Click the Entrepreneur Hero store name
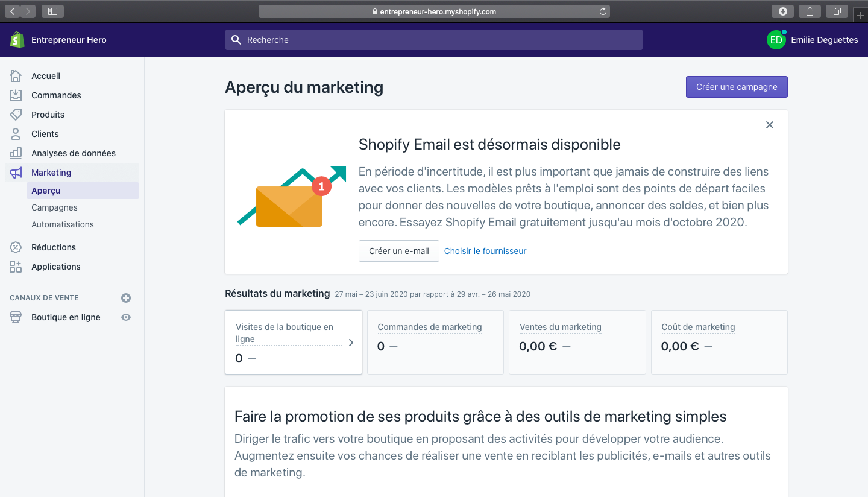The image size is (868, 497). click(x=69, y=40)
